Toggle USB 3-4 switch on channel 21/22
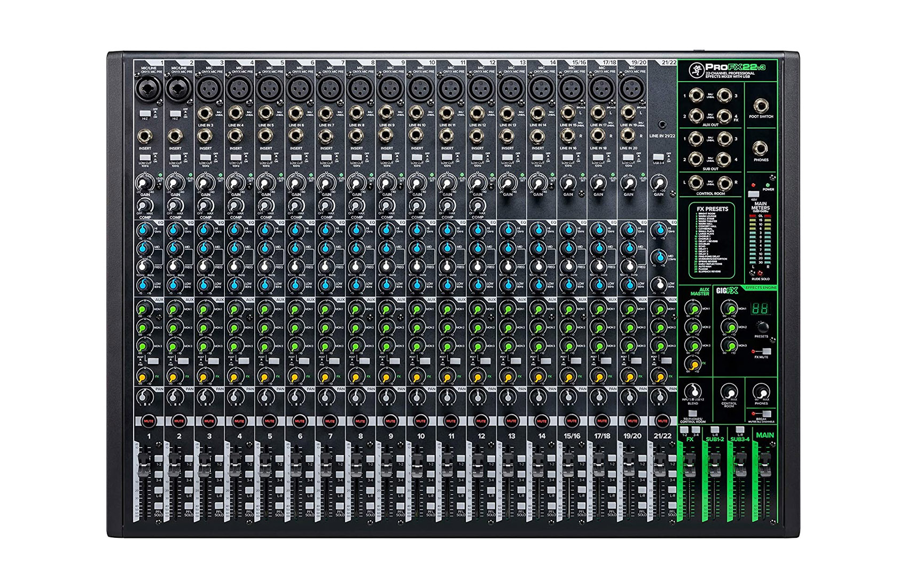 pyautogui.click(x=658, y=158)
